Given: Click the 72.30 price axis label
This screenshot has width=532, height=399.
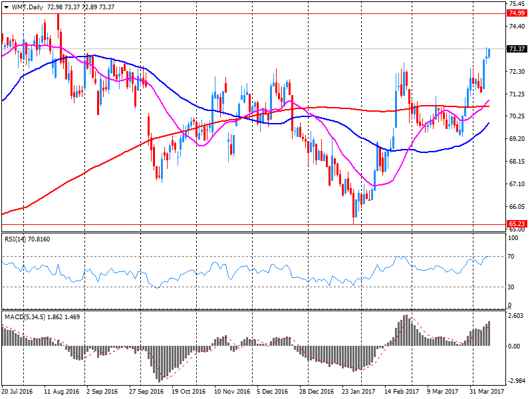Looking at the screenshot, I should point(517,72).
